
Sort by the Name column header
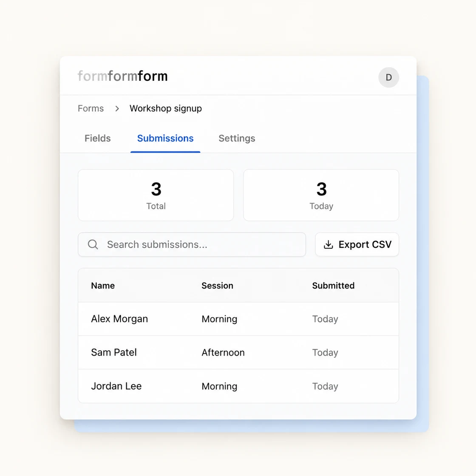coord(103,285)
